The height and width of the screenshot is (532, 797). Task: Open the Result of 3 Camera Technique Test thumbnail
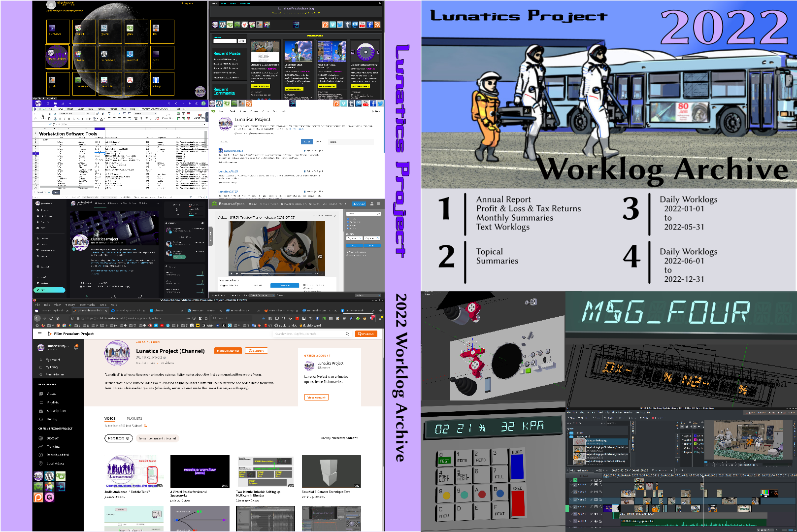331,471
